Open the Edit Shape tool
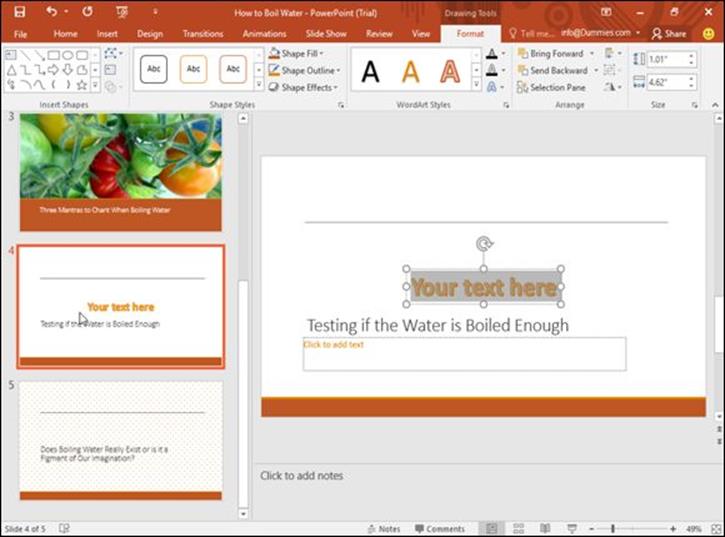 pyautogui.click(x=112, y=54)
